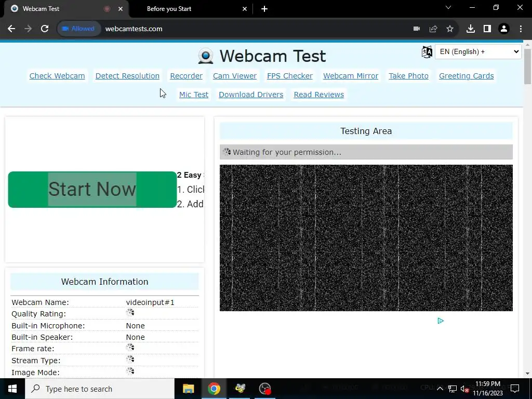The height and width of the screenshot is (399, 532).
Task: Open the camera Allowed permission chip
Action: point(79,29)
